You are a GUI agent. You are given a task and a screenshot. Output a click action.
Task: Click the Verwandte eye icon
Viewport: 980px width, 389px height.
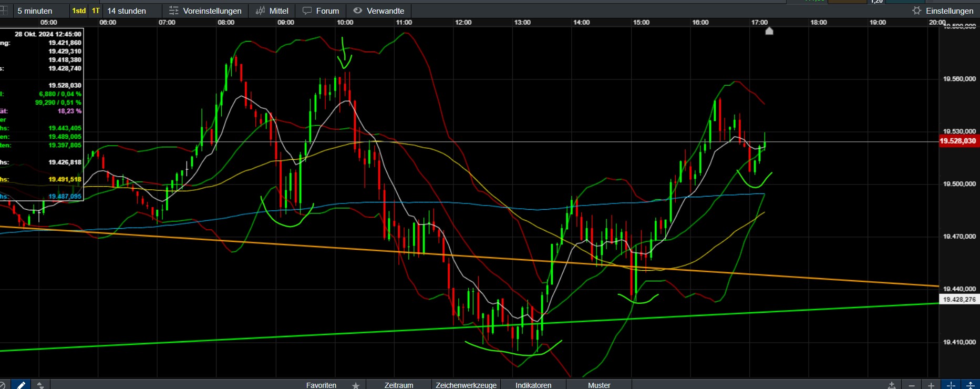click(358, 11)
